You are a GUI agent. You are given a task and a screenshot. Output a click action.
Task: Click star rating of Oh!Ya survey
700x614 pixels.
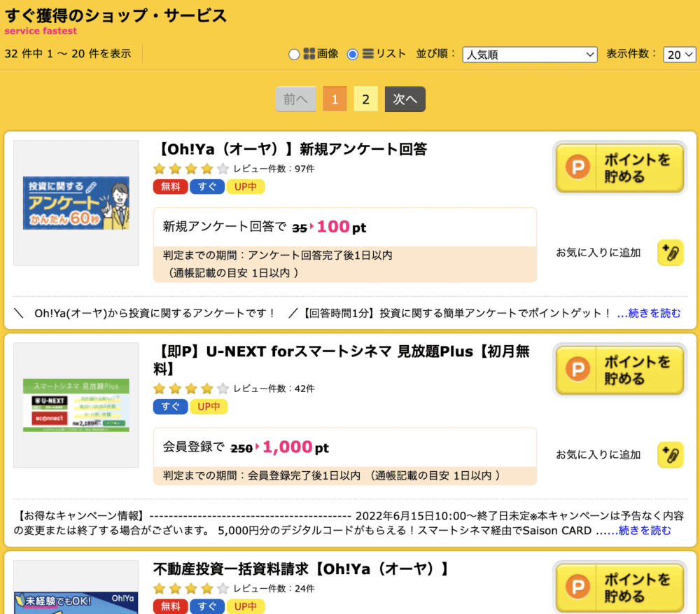click(190, 169)
